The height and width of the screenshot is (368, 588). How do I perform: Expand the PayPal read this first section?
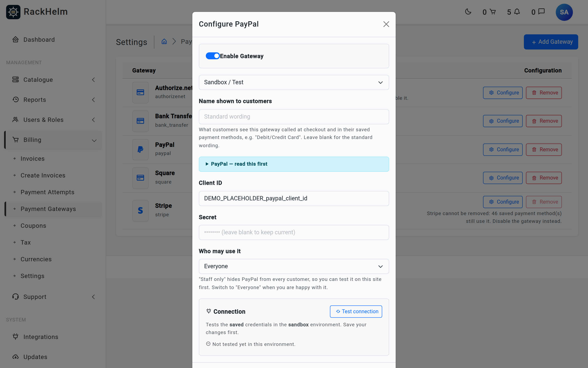pyautogui.click(x=294, y=164)
